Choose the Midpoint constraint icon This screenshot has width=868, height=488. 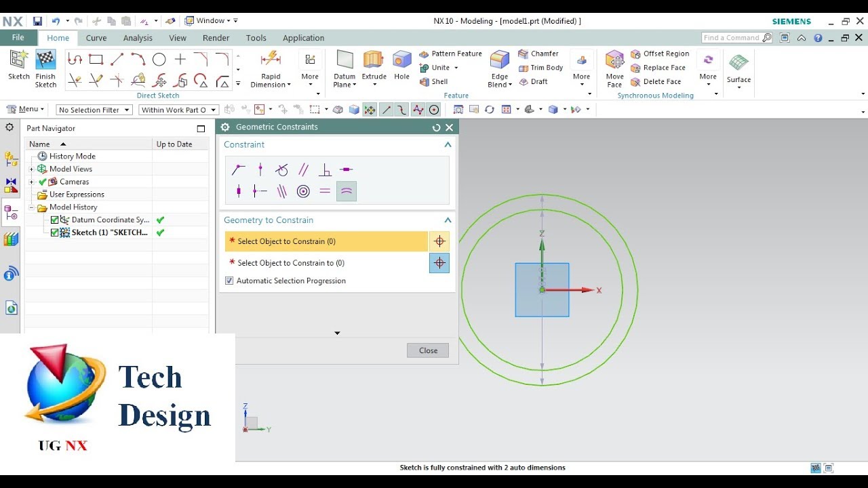(x=260, y=191)
